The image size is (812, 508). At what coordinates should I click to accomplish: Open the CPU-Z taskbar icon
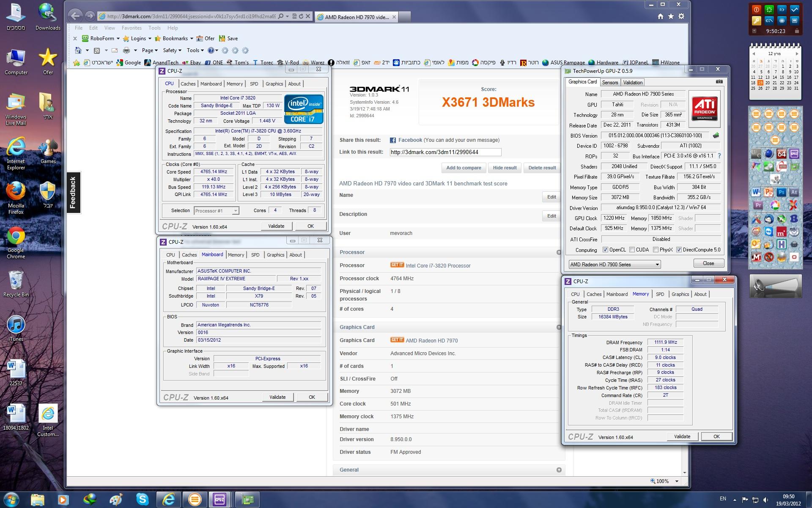click(x=219, y=500)
